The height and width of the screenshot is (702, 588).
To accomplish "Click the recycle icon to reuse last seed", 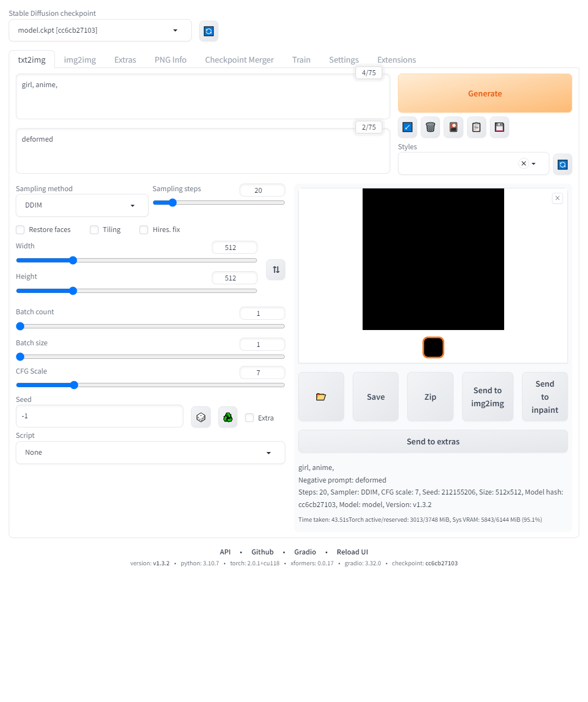I will [228, 417].
